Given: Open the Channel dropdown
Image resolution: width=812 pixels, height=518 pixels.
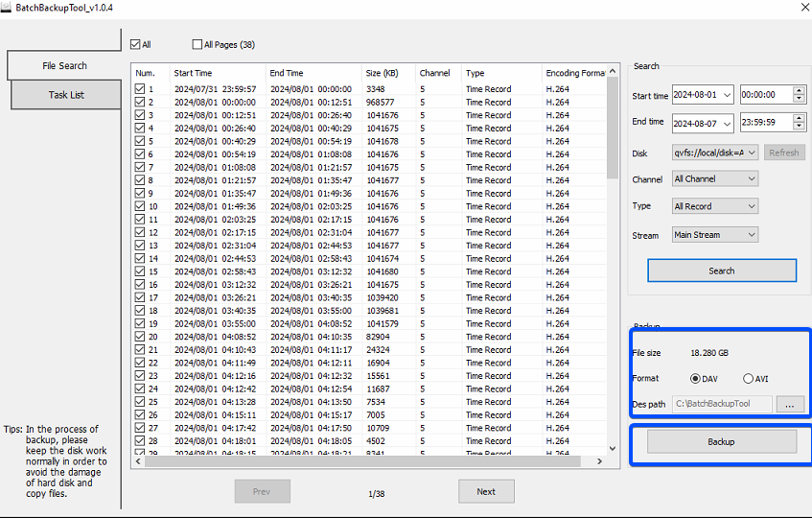Looking at the screenshot, I should [714, 178].
